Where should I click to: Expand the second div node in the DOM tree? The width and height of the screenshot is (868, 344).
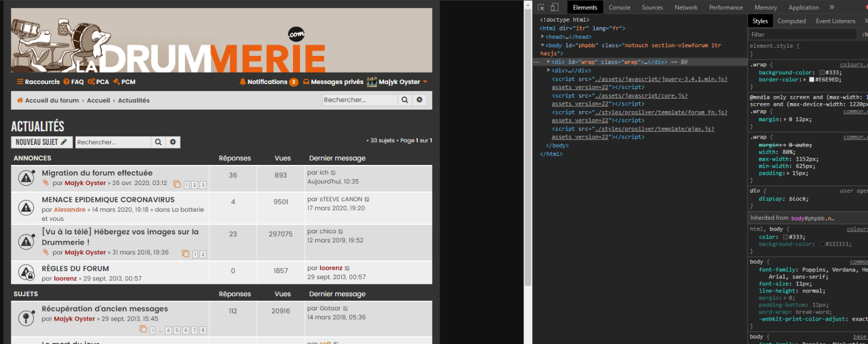pyautogui.click(x=548, y=71)
